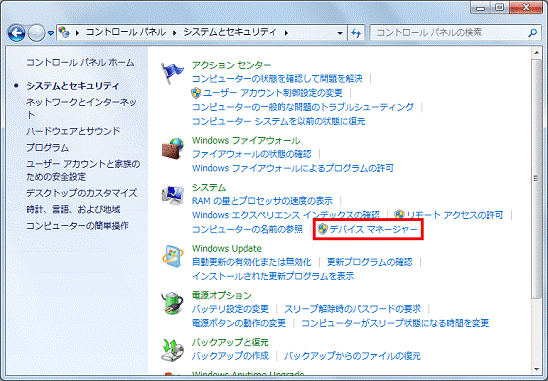Click the Back navigation arrow button
The image size is (548, 381).
click(16, 33)
